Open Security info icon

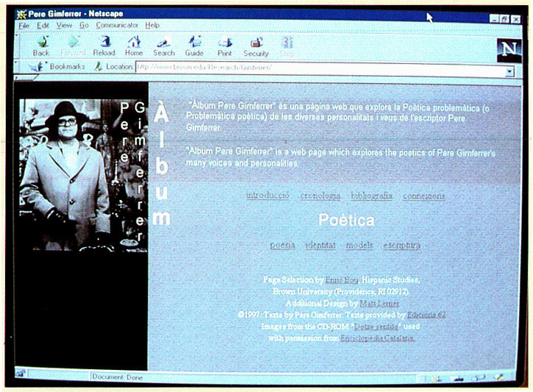pyautogui.click(x=256, y=46)
